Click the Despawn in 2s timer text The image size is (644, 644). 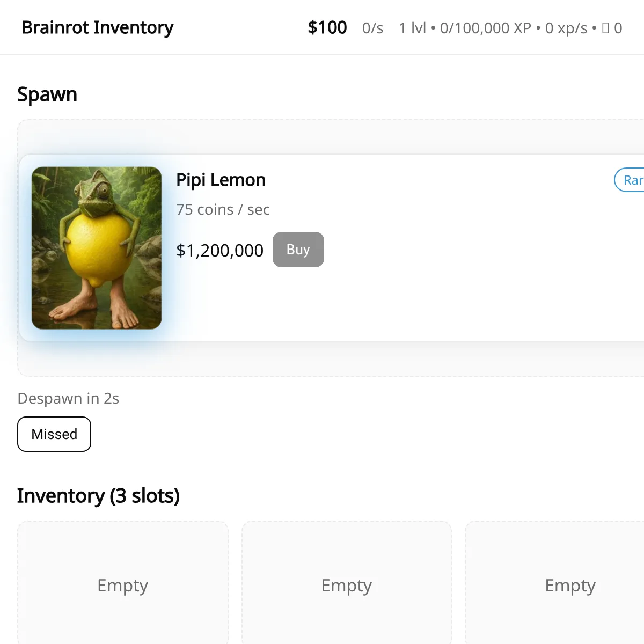68,398
